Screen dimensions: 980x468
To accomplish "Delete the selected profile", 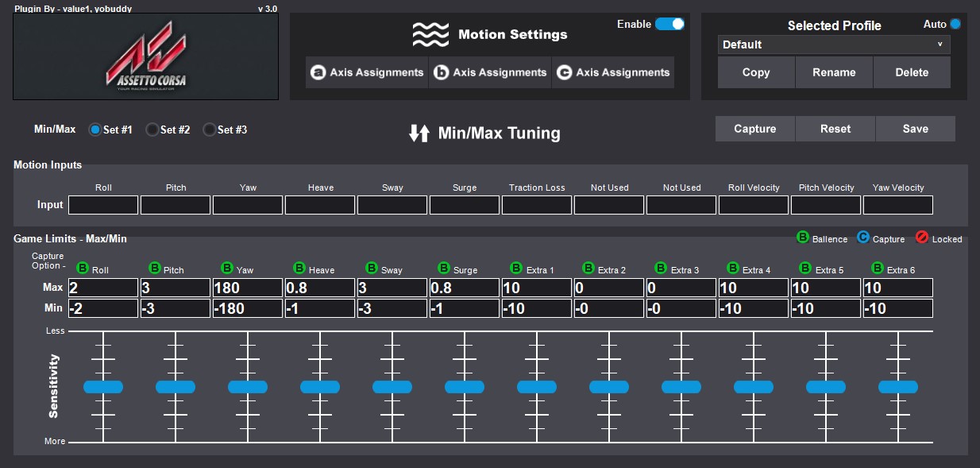I will [912, 72].
